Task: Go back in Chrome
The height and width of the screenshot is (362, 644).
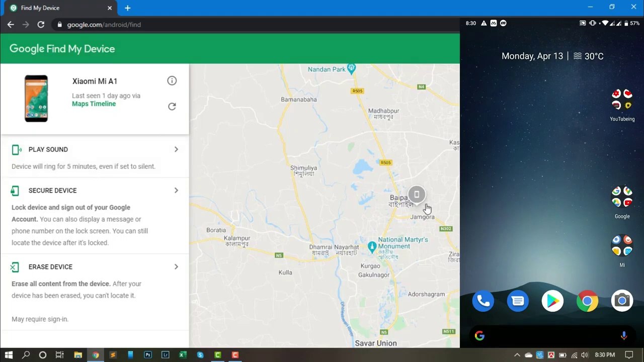Action: [x=11, y=25]
